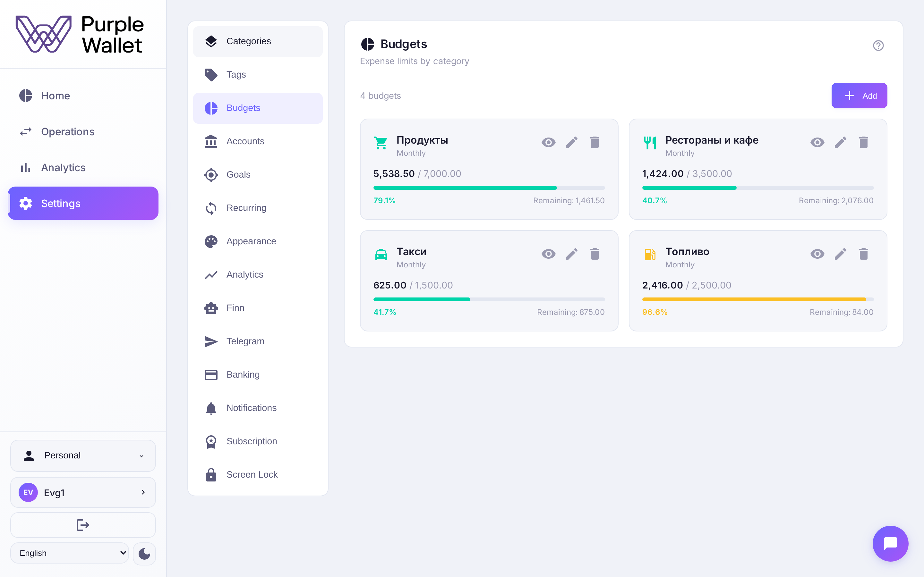924x577 pixels.
Task: Toggle visibility of the Топливо budget
Action: [817, 254]
